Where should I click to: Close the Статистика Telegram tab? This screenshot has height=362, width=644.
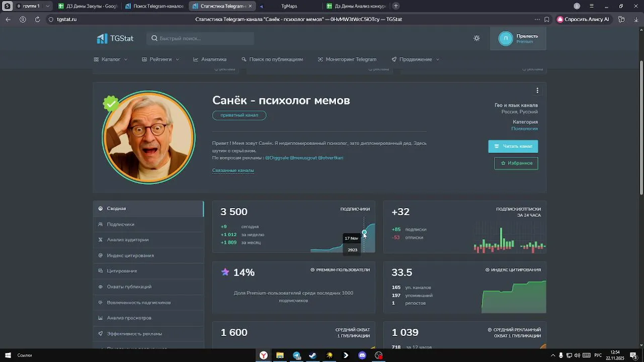click(x=250, y=6)
